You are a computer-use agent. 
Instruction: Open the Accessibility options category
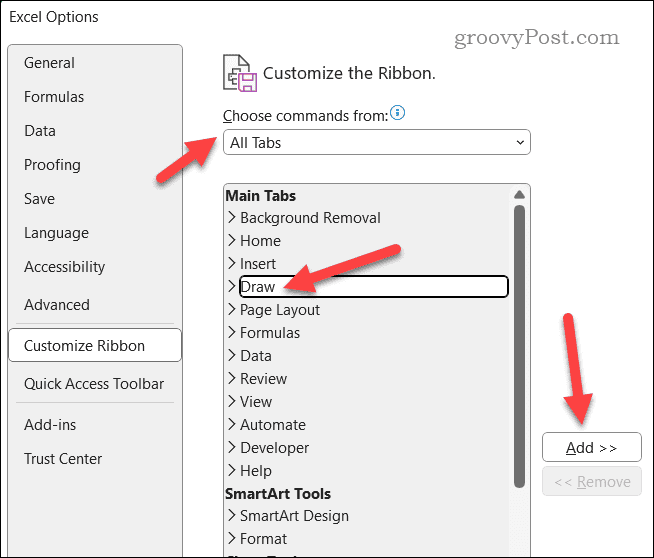click(64, 267)
